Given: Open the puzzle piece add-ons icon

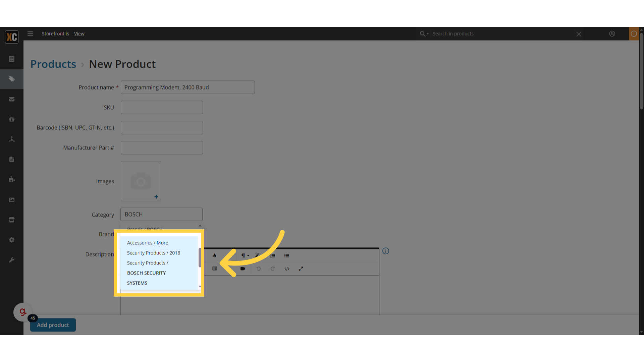Looking at the screenshot, I should 12,179.
